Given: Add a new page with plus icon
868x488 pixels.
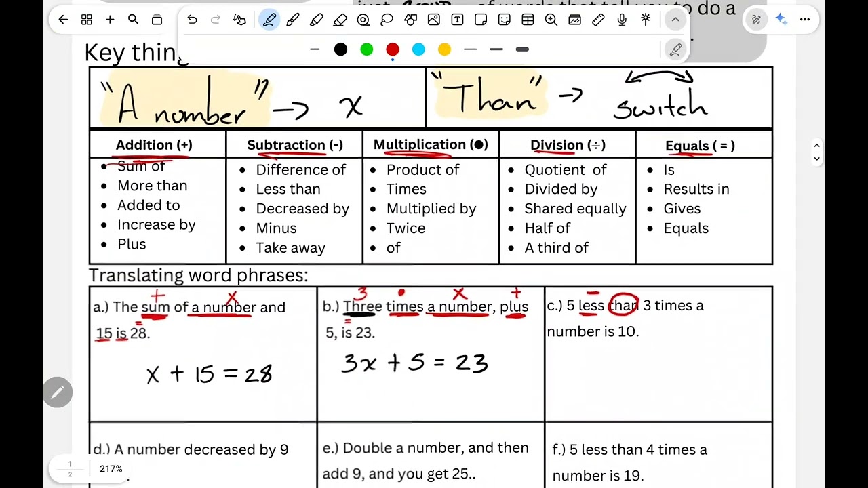Looking at the screenshot, I should 110,20.
